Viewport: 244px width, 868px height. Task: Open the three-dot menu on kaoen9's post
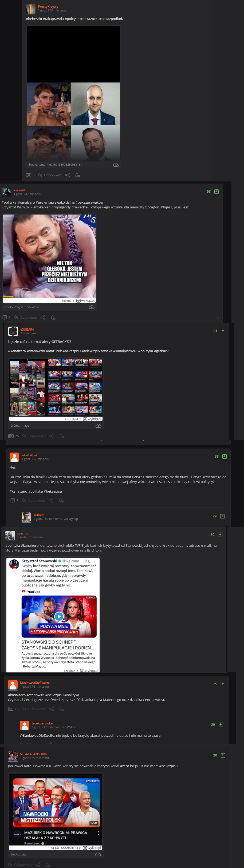[x=218, y=317]
